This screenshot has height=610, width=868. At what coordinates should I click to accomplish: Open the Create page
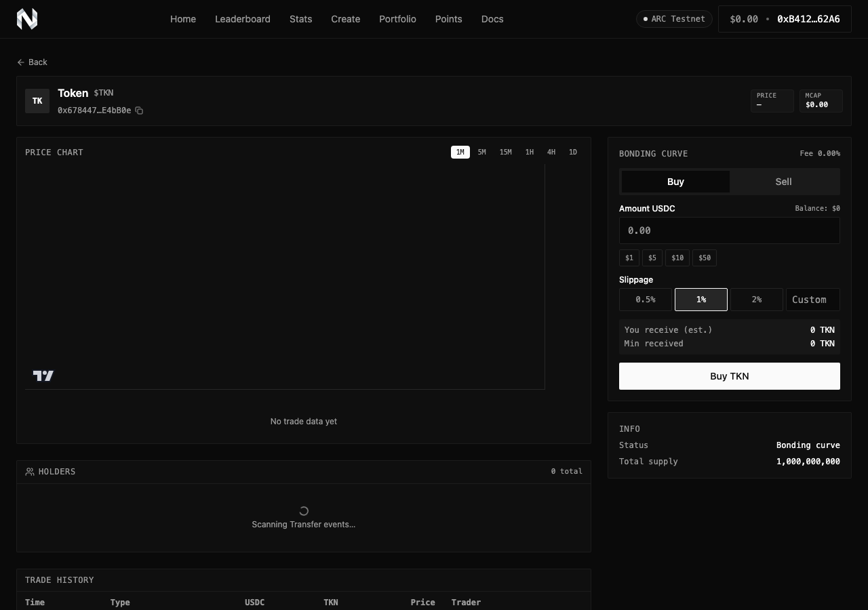pyautogui.click(x=345, y=19)
